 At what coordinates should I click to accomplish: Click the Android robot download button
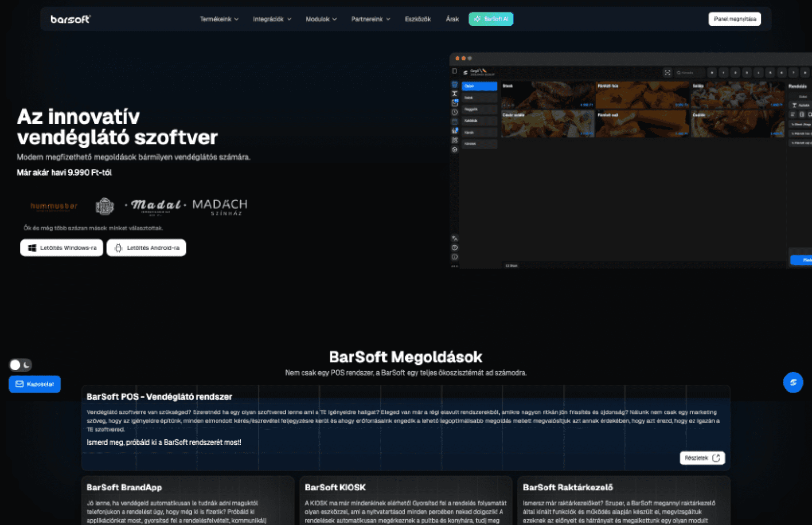coord(146,248)
